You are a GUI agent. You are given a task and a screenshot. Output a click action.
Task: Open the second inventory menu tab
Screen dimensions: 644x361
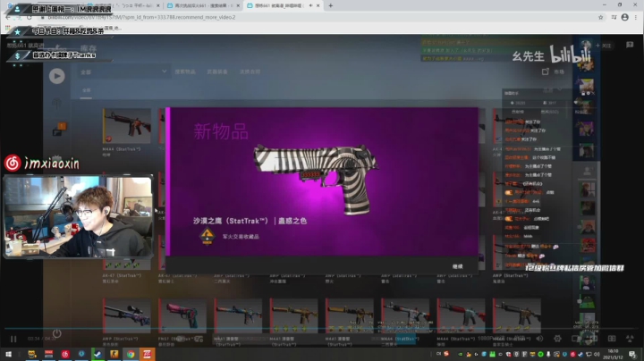coord(216,71)
